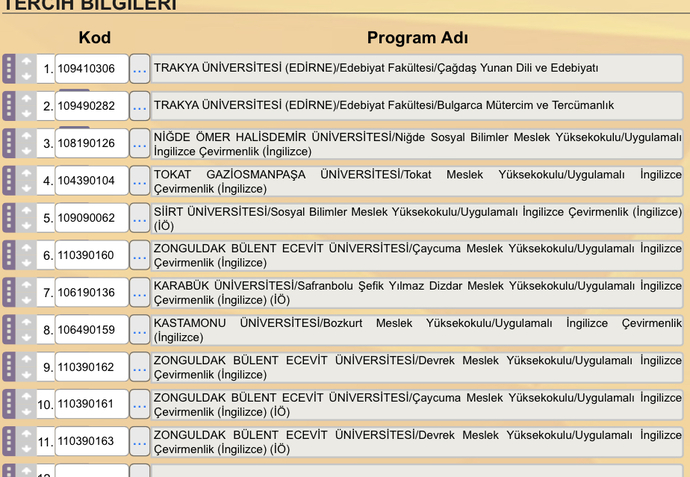Click the Bulgarca Mütercim ve Tercümanlık program name
690x477 pixels.
click(x=417, y=106)
